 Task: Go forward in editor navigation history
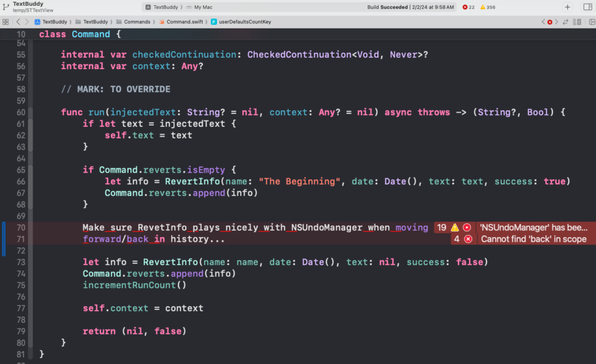27,22
